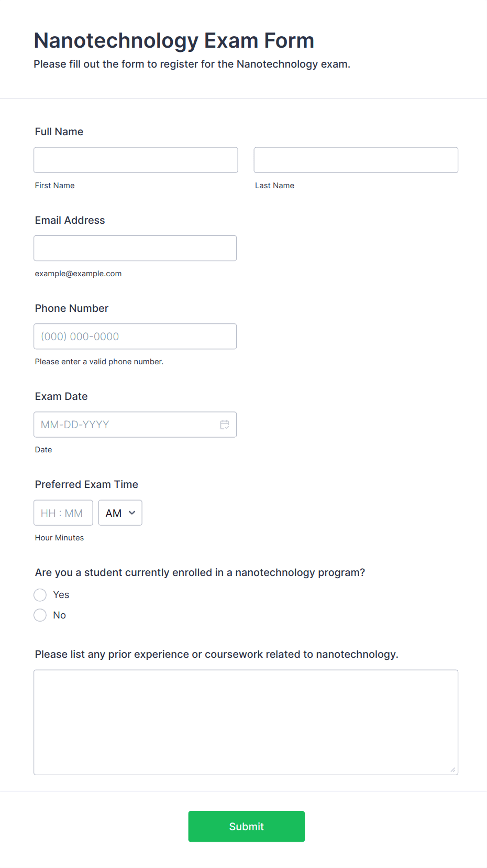
Task: Click the Exam Date label
Action: (x=61, y=396)
